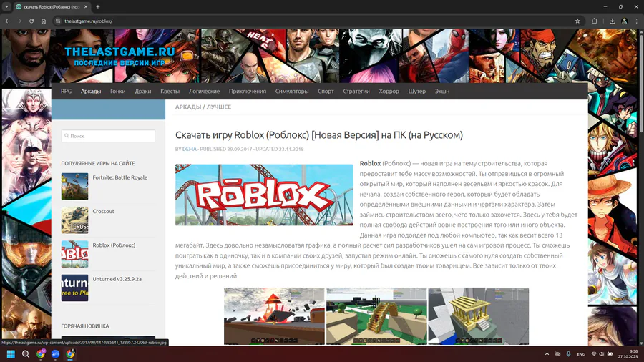
Task: Open the Chrome three-dot menu
Action: 637,21
